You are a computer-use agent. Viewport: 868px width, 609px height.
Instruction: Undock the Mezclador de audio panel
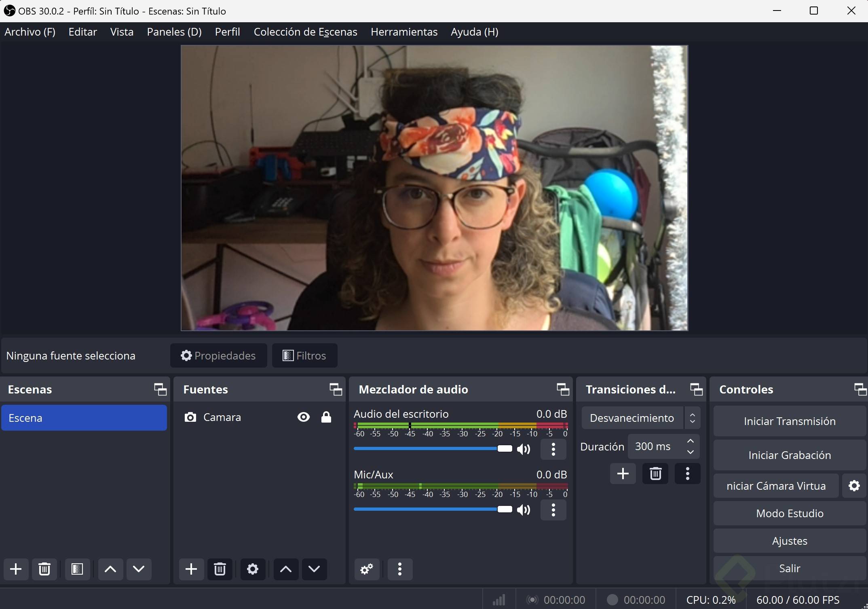(x=563, y=389)
